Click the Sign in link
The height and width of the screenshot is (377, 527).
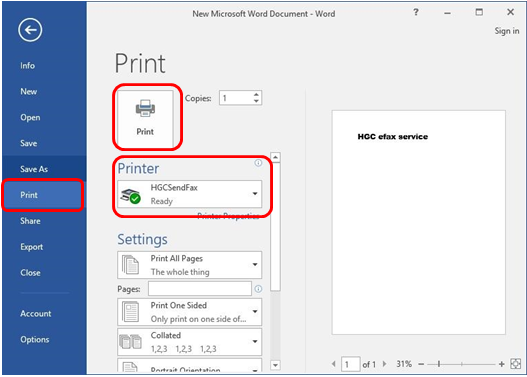(x=506, y=31)
